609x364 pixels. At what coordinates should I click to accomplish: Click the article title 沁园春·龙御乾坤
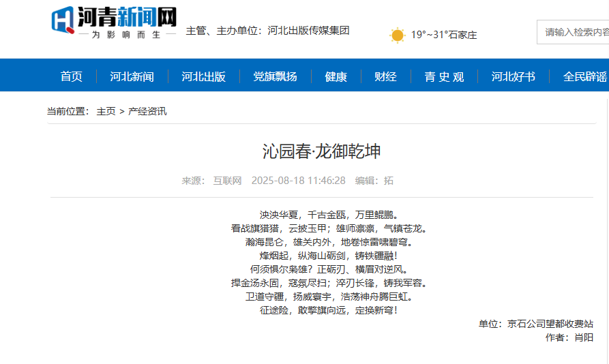322,151
